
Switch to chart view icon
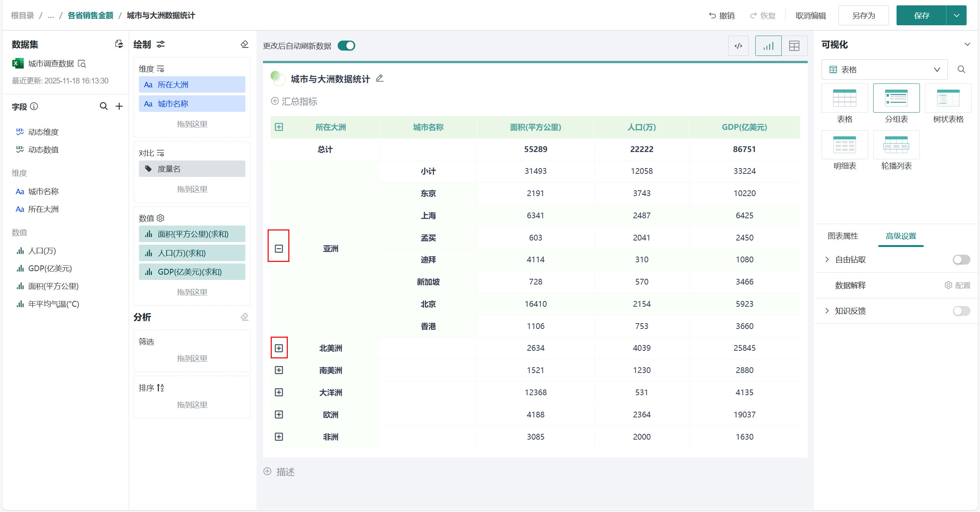pyautogui.click(x=768, y=46)
